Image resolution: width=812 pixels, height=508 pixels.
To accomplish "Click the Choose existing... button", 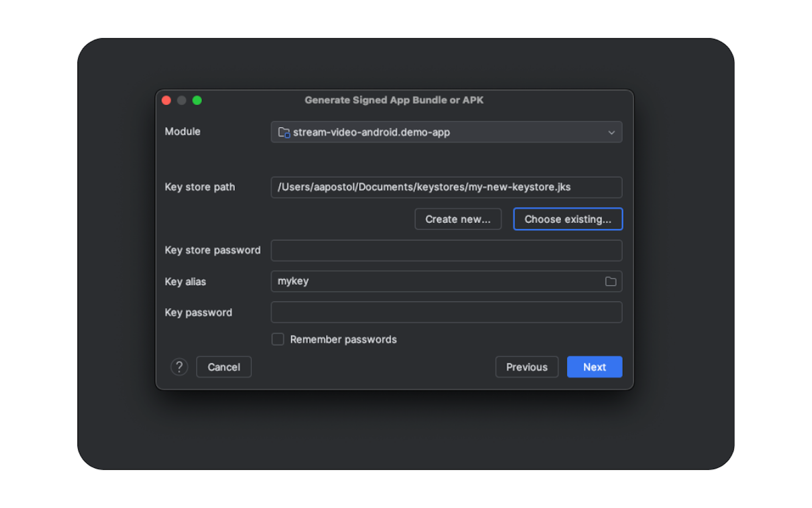I will coord(567,219).
